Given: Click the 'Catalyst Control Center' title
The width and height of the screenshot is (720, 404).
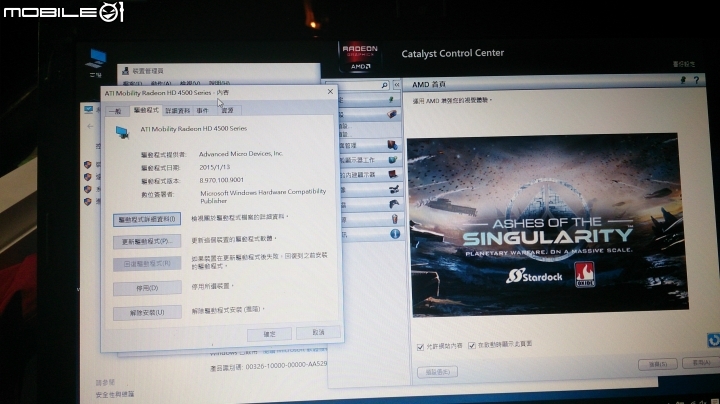Looking at the screenshot, I should pyautogui.click(x=453, y=53).
